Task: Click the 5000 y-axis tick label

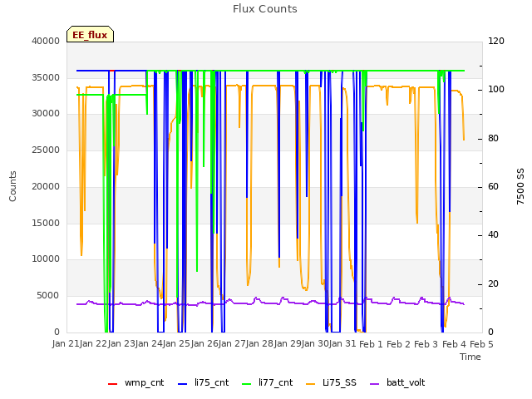Action: tap(48, 296)
